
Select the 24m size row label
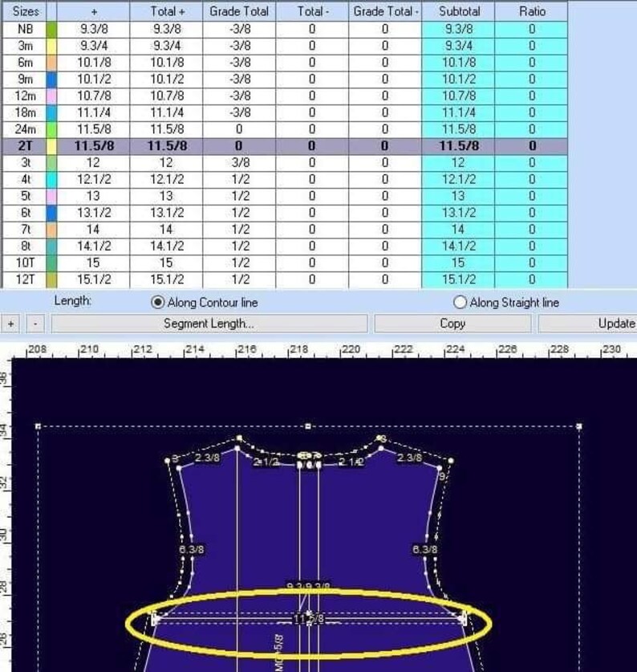pos(25,129)
